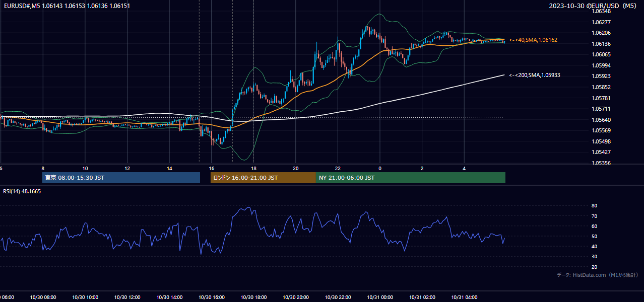Click price axis label 1.05569
The height and width of the screenshot is (302, 644).
click(x=601, y=130)
